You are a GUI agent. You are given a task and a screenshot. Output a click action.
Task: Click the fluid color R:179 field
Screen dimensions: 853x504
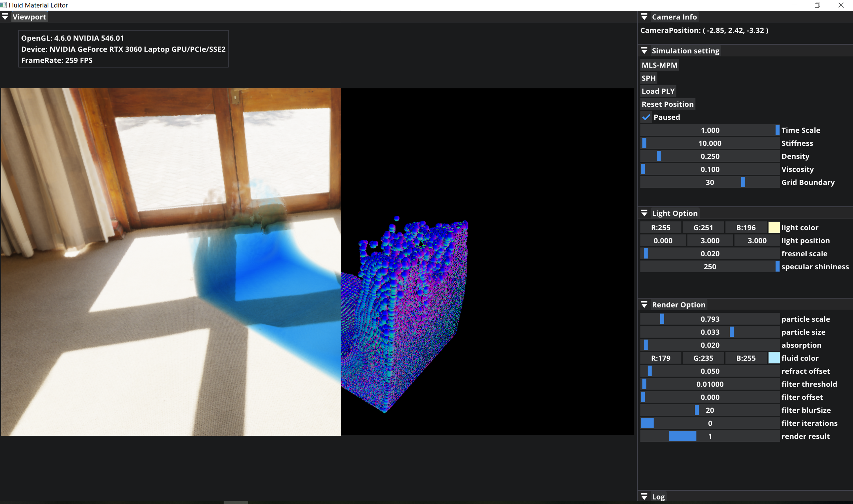(x=660, y=358)
